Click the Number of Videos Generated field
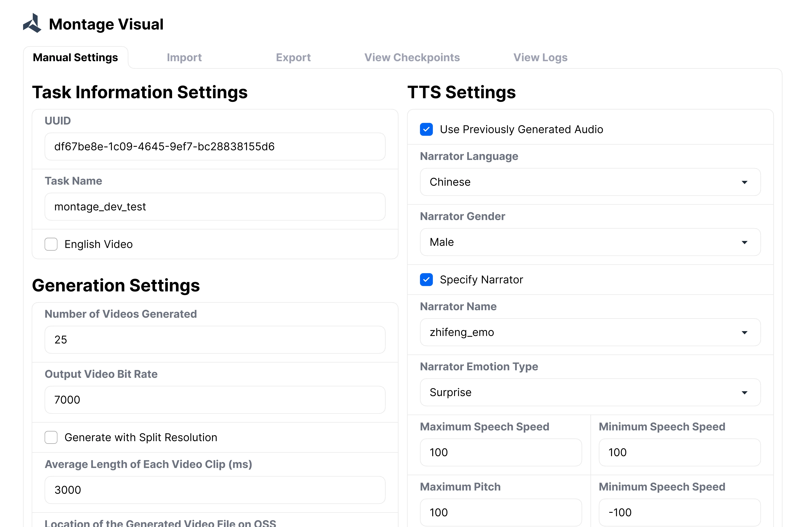The height and width of the screenshot is (527, 812). [x=215, y=340]
